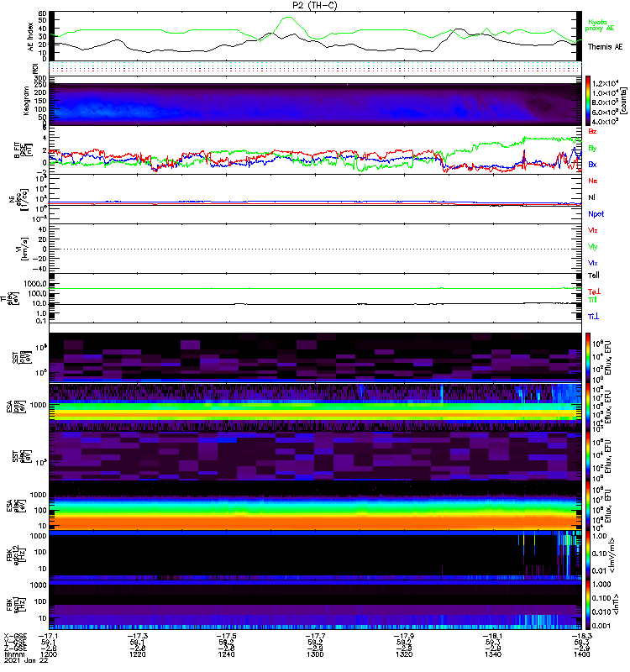Click the FBK scm nT color bar
The width and height of the screenshot is (630, 672).
pos(588,605)
